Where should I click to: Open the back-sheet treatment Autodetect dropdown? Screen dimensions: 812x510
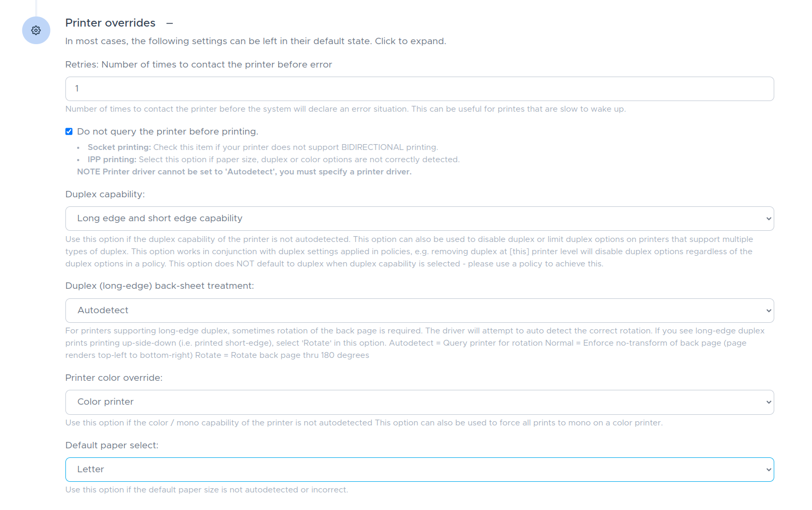pos(420,311)
